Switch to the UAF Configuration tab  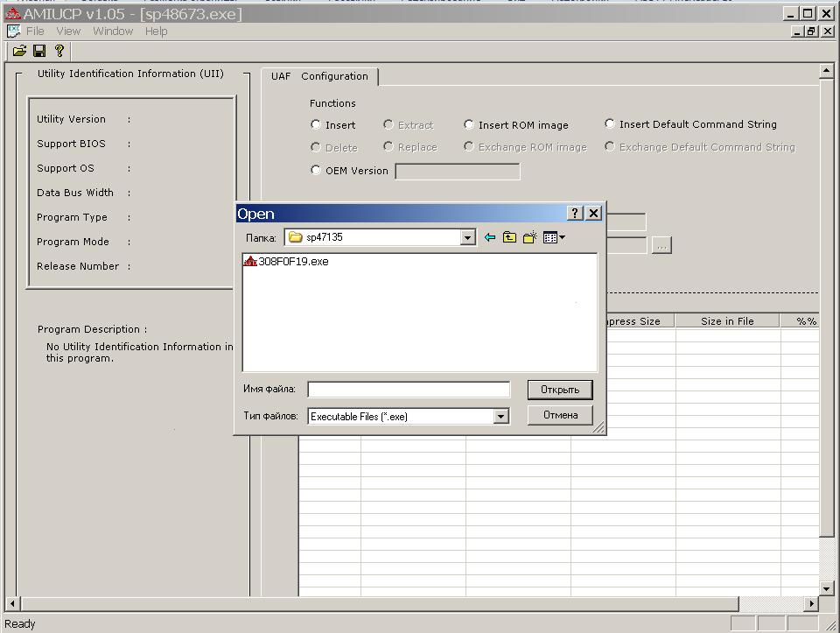click(319, 76)
